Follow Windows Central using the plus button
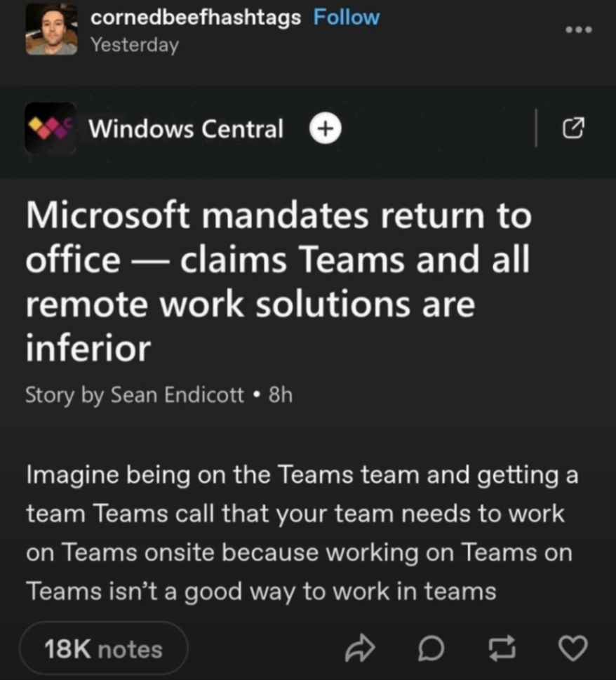 point(324,128)
